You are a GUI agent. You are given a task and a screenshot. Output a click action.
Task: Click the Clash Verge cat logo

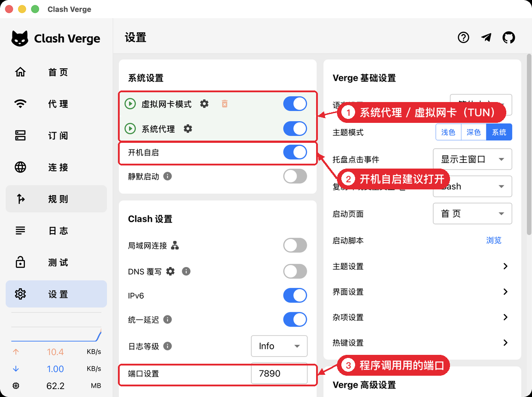(20, 39)
